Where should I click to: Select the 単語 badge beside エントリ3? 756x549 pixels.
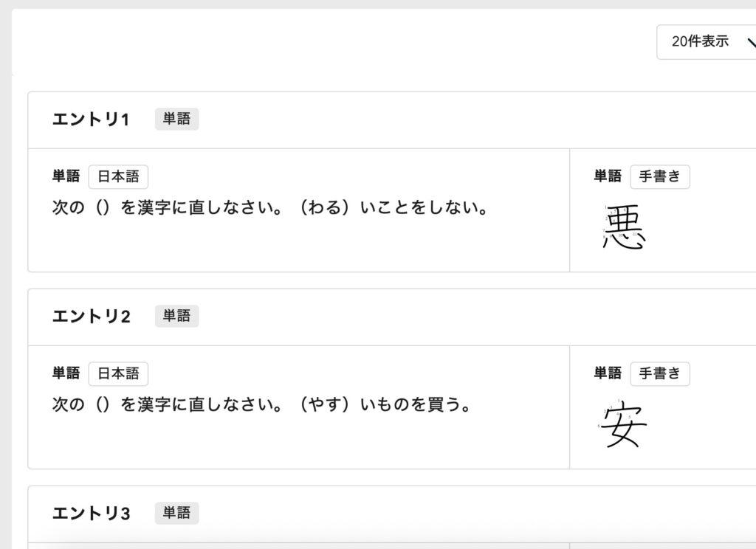[x=176, y=513]
